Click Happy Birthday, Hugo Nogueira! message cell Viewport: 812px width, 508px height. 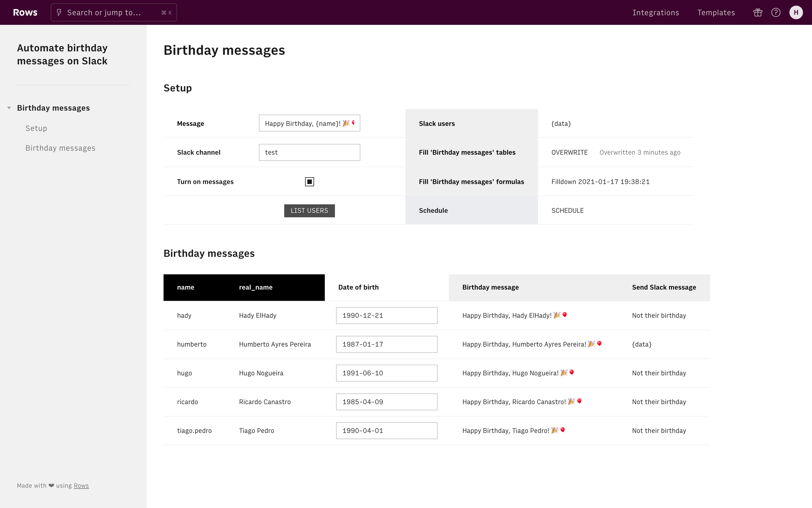click(518, 373)
